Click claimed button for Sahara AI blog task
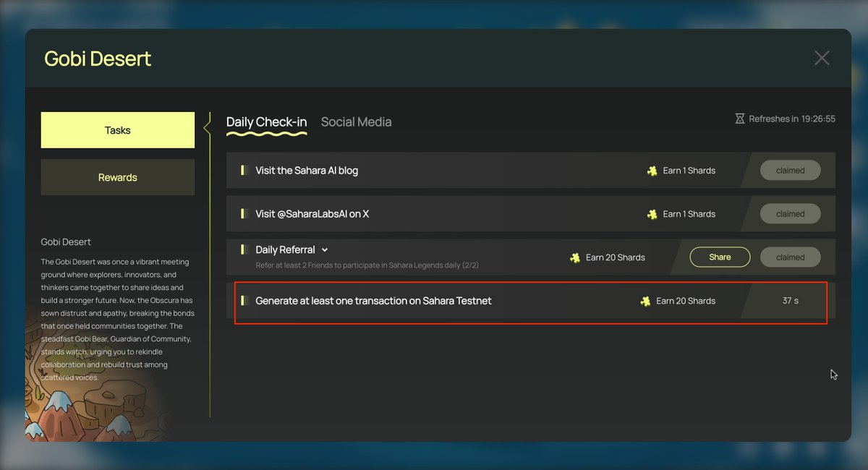The image size is (868, 470). [790, 171]
